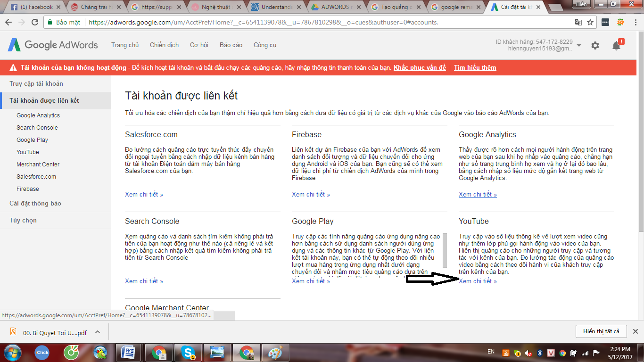Expand the customer ID account dropdown
This screenshot has width=644, height=362.
(579, 45)
